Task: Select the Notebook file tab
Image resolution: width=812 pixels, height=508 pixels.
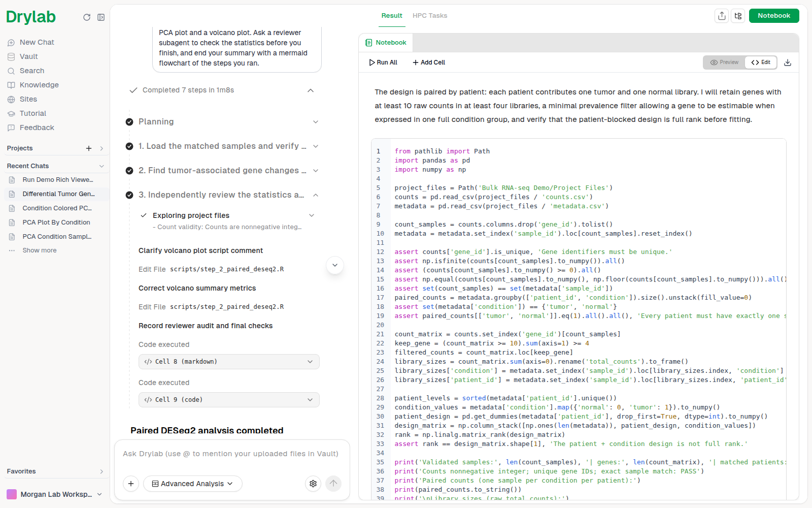Action: (x=386, y=43)
